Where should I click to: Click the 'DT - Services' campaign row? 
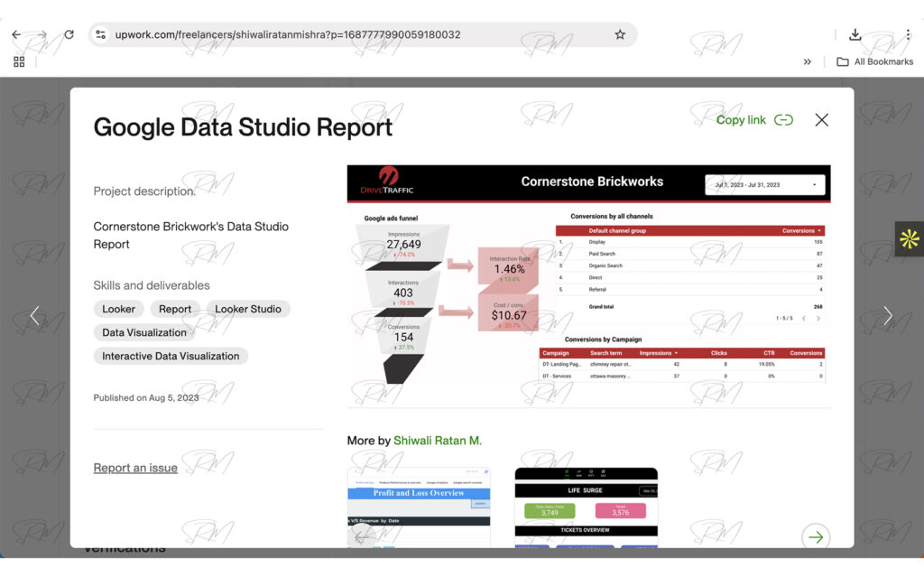coord(682,376)
